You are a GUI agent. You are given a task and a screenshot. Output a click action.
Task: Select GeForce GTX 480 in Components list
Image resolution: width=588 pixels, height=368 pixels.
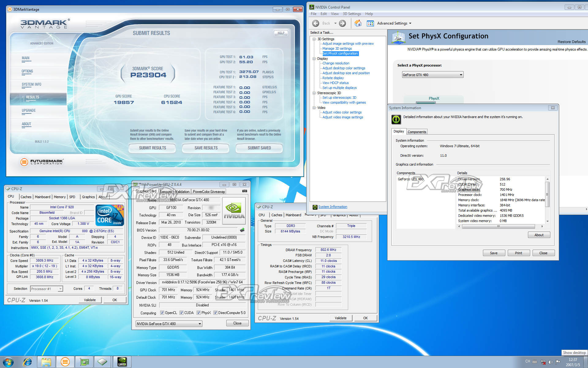tap(410, 179)
